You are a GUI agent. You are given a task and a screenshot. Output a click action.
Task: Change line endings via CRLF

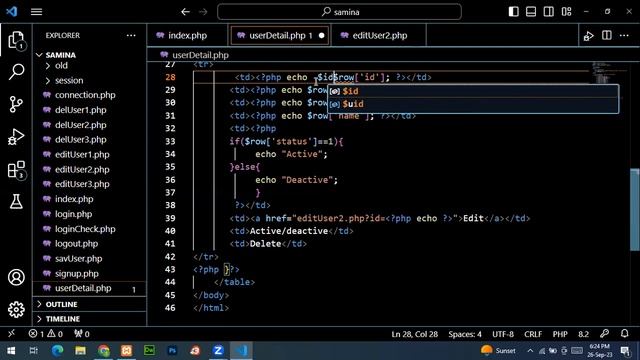[533, 334]
